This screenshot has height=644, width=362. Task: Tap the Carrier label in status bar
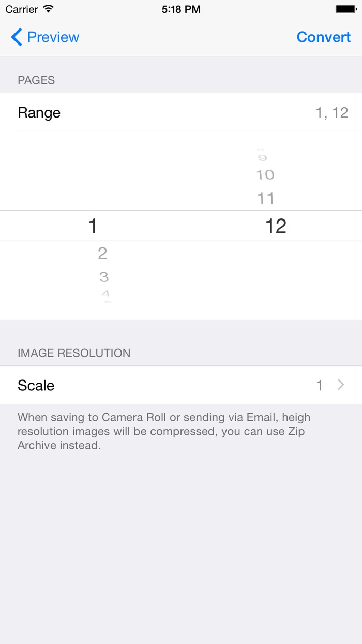tap(22, 9)
